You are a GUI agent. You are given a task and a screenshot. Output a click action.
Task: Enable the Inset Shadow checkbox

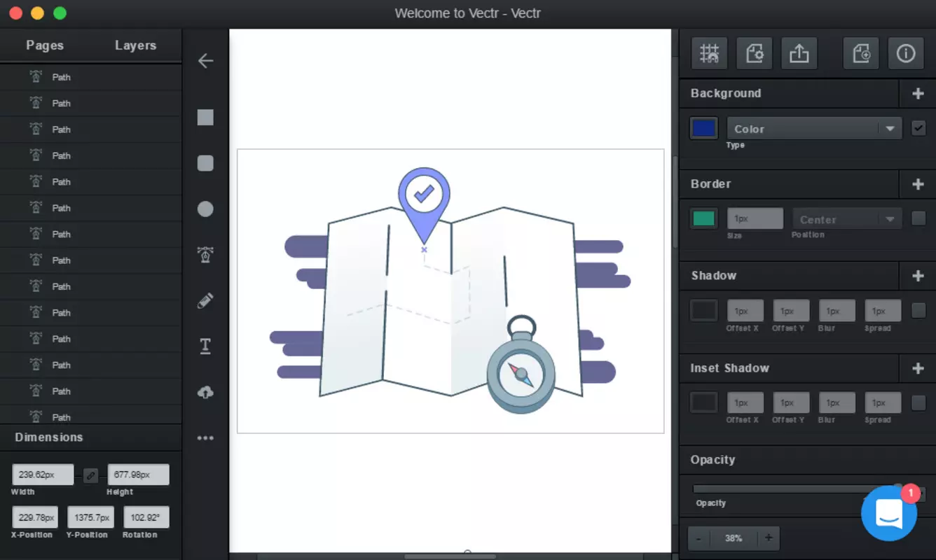point(918,402)
